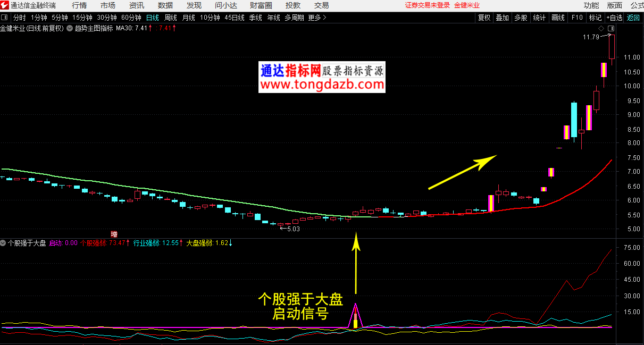Open the 数据 menu
Image resolution: width=644 pixels, height=345 pixels.
click(x=165, y=5)
